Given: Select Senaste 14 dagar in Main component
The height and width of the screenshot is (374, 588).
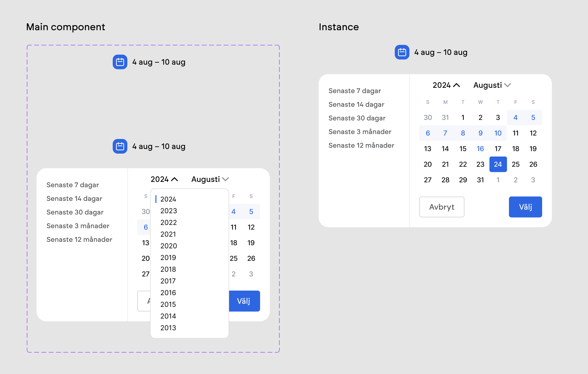Looking at the screenshot, I should [74, 199].
